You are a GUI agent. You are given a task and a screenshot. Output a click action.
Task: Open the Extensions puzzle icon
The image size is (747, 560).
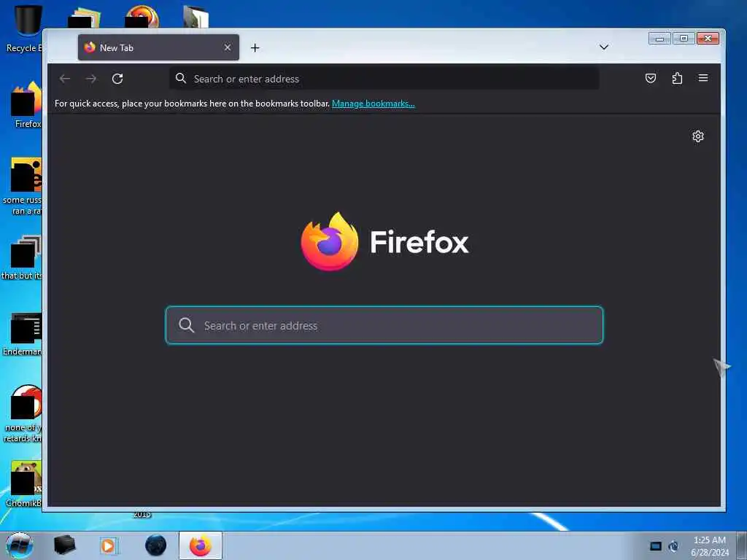point(677,78)
